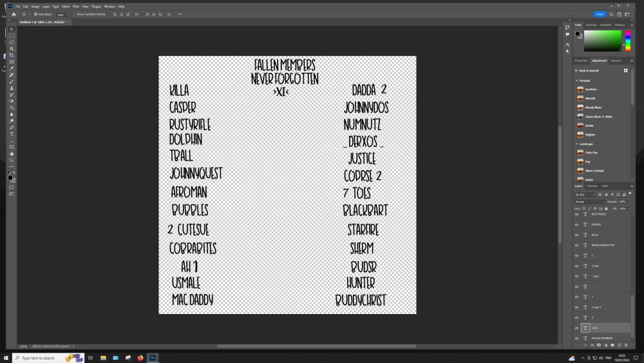The width and height of the screenshot is (644, 363).
Task: Select the Paint Bucket tool
Action: (x=12, y=108)
